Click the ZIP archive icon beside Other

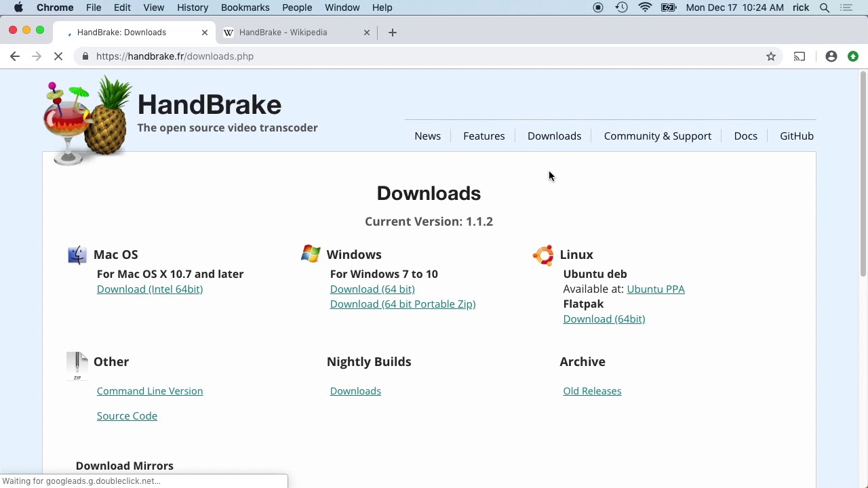[77, 366]
